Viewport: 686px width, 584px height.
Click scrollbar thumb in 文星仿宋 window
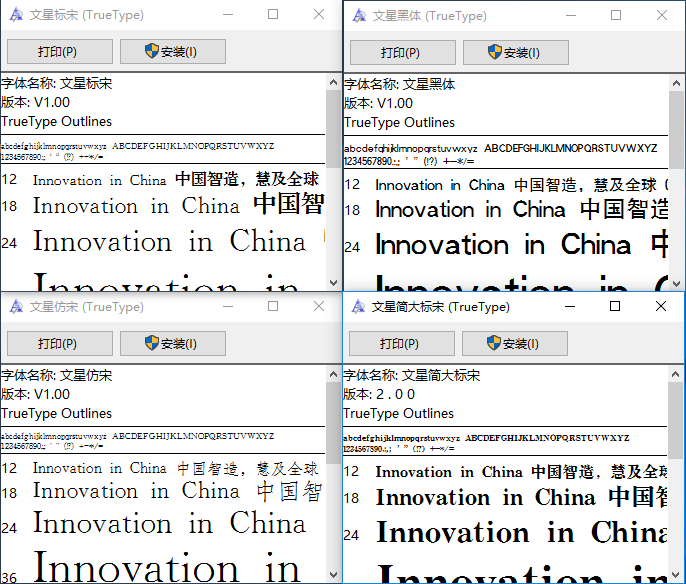coord(333,422)
